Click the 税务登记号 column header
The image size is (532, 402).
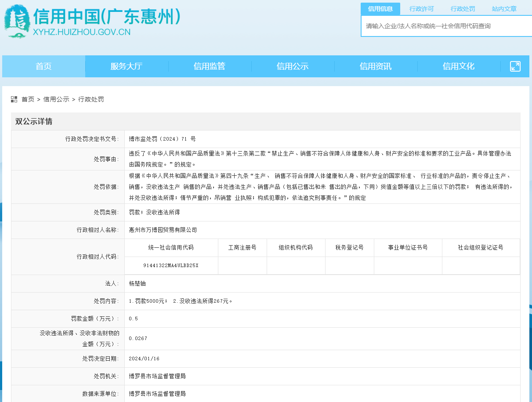coord(349,247)
